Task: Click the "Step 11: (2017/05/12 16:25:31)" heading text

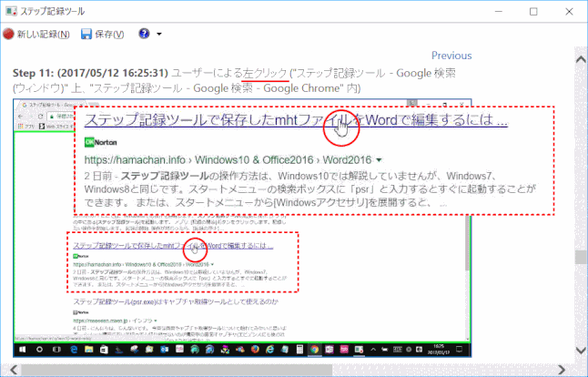Action: (x=90, y=73)
